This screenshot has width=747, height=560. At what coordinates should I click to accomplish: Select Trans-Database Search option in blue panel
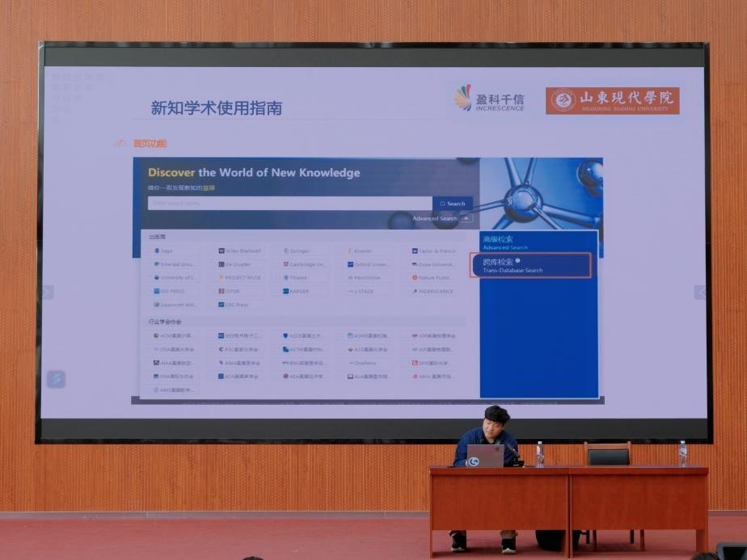tap(530, 266)
